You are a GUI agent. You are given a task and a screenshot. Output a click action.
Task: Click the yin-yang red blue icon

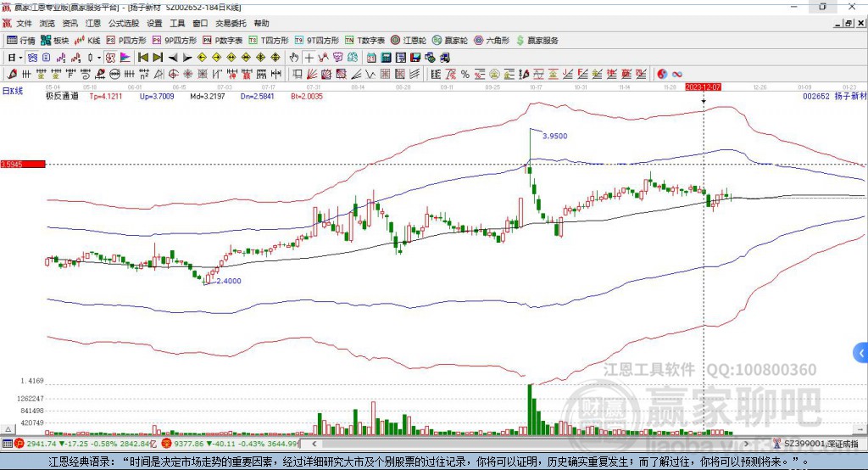(662, 75)
